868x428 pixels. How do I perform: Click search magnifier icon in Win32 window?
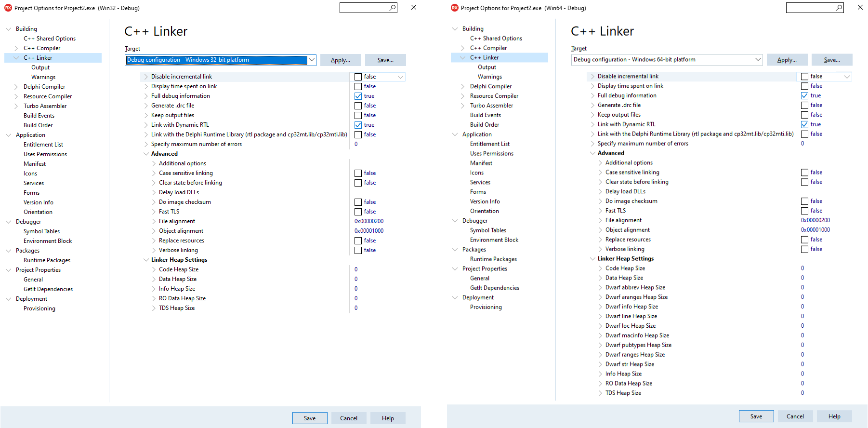[x=393, y=8]
